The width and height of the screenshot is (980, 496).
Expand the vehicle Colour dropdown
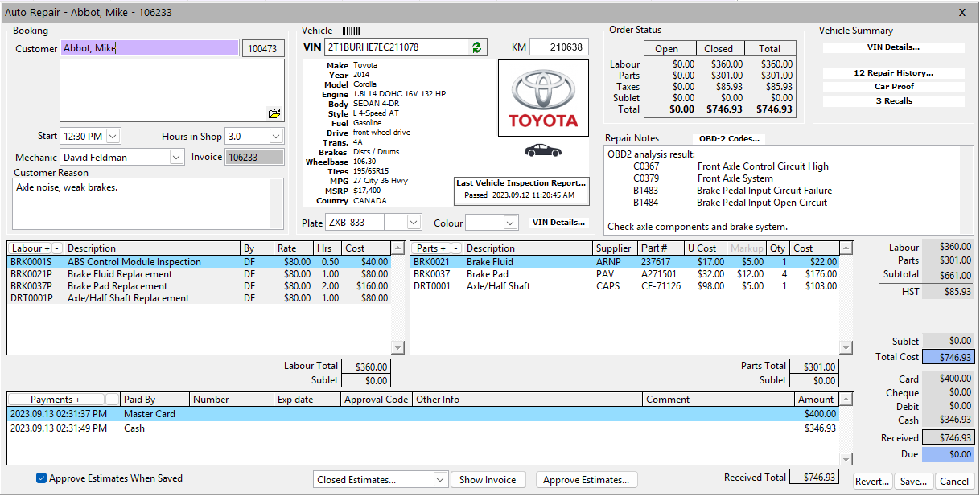pyautogui.click(x=510, y=223)
